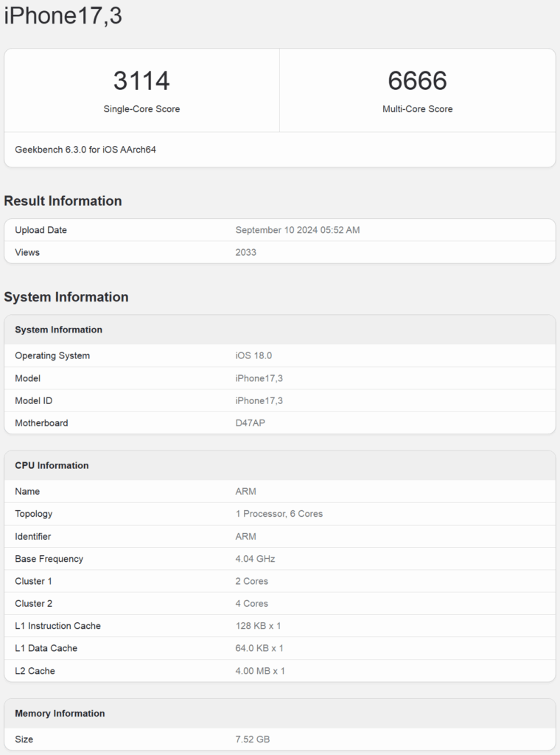The image size is (560, 755).
Task: Click the L1 Instruction Cache 128 KB value
Action: (x=258, y=626)
